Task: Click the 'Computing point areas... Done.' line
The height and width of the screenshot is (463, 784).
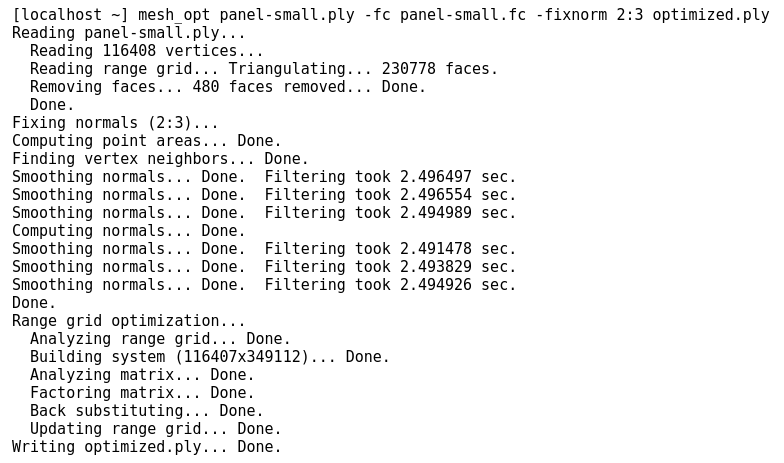Action: coord(146,141)
